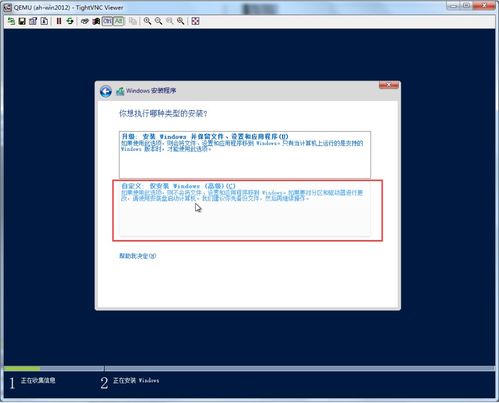Show Connection info from the toolbar
This screenshot has height=403, width=499.
click(44, 21)
